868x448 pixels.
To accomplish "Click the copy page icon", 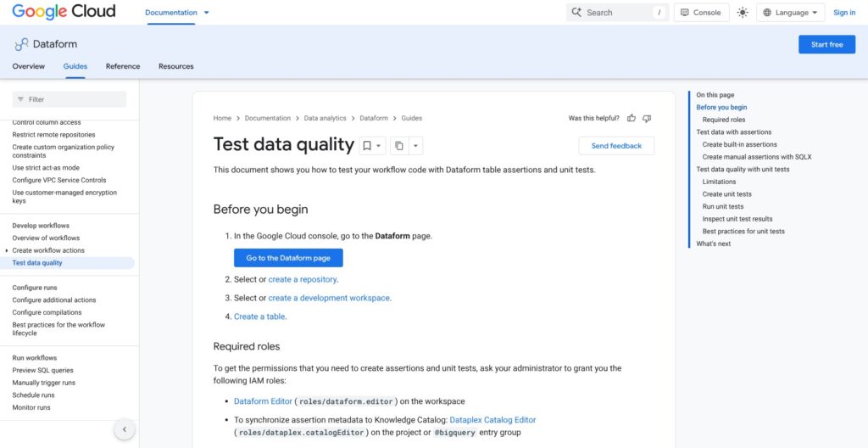I will [398, 146].
